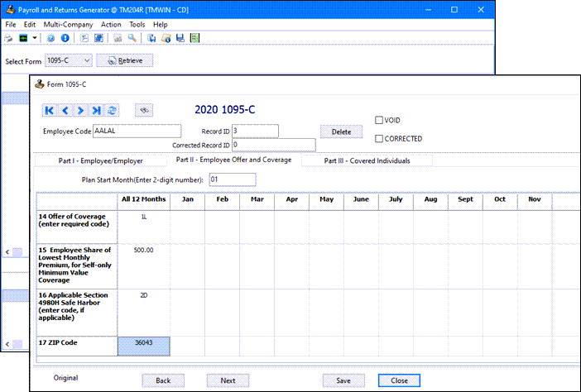This screenshot has width=581, height=392.
Task: Go to the previous record arrow
Action: [x=65, y=110]
